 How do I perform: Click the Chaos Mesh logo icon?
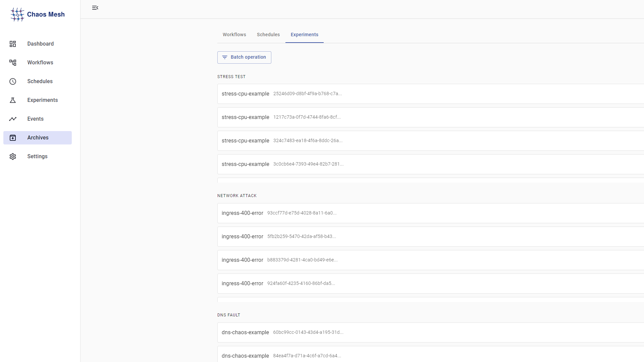click(17, 14)
